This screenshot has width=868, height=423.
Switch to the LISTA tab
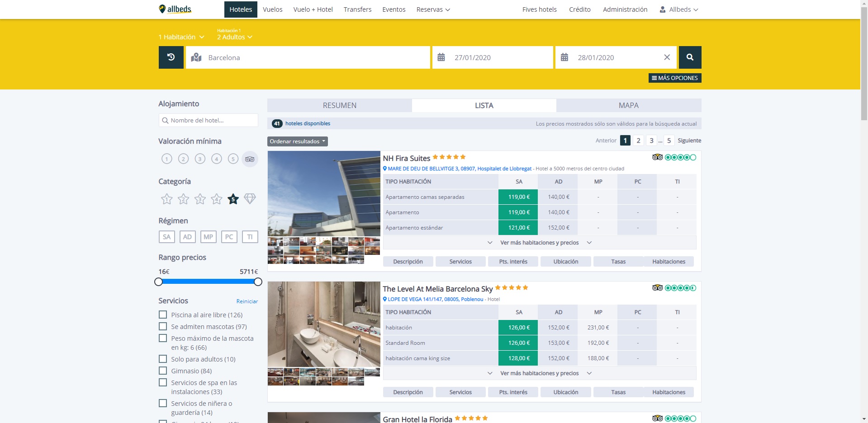pos(484,105)
